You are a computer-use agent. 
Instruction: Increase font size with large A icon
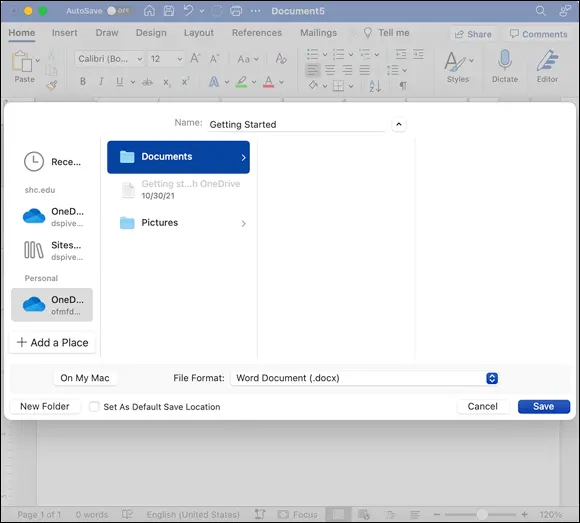click(195, 58)
